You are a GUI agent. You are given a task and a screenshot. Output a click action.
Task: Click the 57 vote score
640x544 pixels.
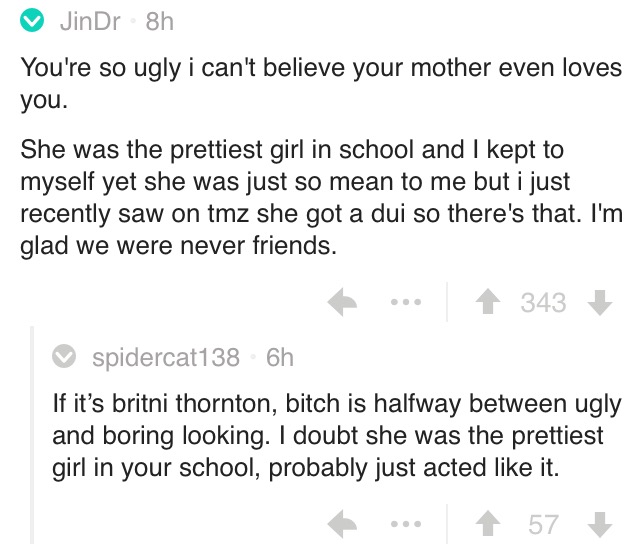pos(543,524)
